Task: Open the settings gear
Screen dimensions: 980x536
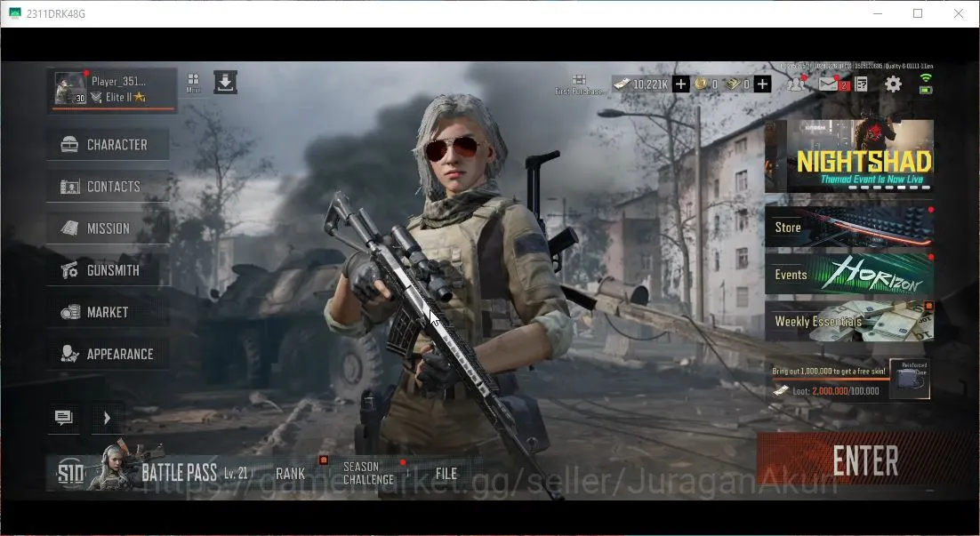Action: [x=893, y=84]
